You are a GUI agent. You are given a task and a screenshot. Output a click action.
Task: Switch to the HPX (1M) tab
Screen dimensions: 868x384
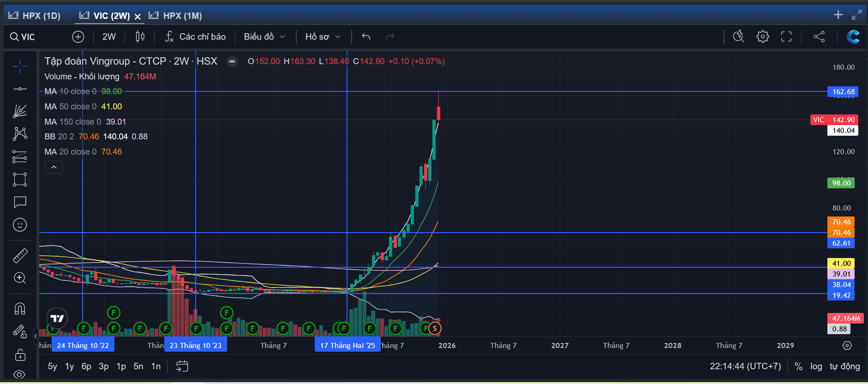pyautogui.click(x=175, y=16)
